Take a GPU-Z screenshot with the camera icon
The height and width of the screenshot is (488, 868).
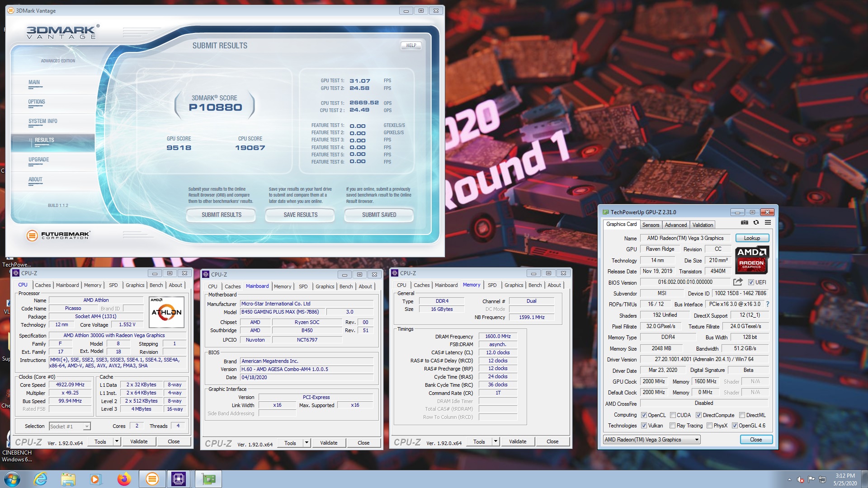point(744,222)
